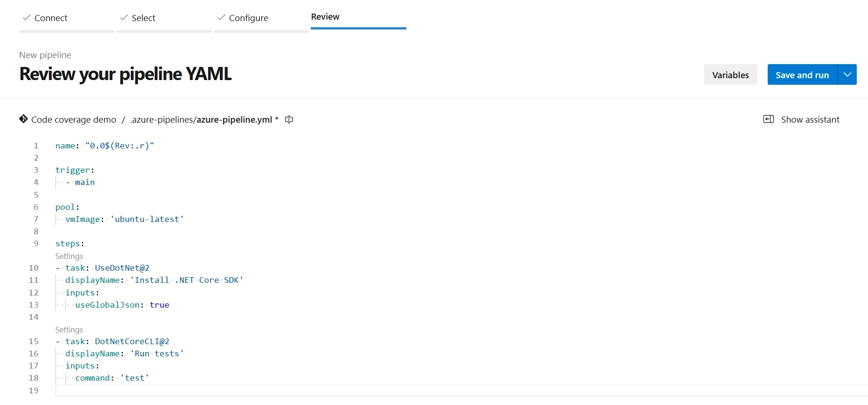This screenshot has height=405, width=868.
Task: Click the 'steps:' keyword on line 9
Action: point(70,243)
